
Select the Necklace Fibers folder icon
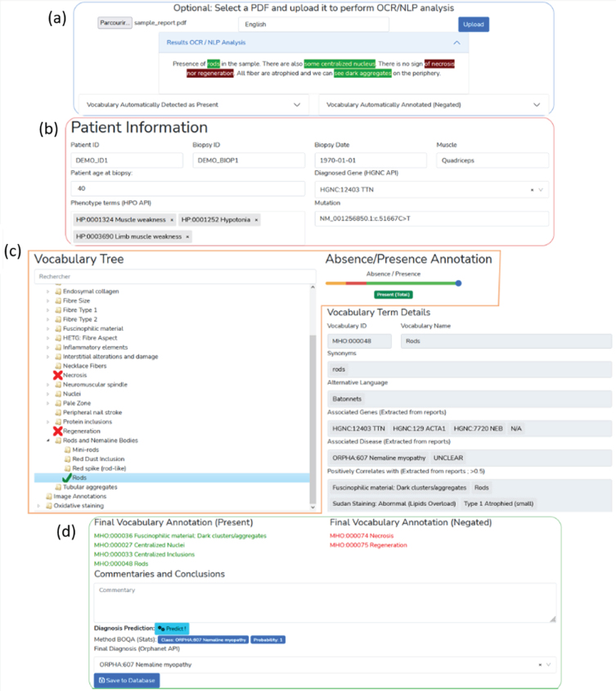click(x=58, y=366)
